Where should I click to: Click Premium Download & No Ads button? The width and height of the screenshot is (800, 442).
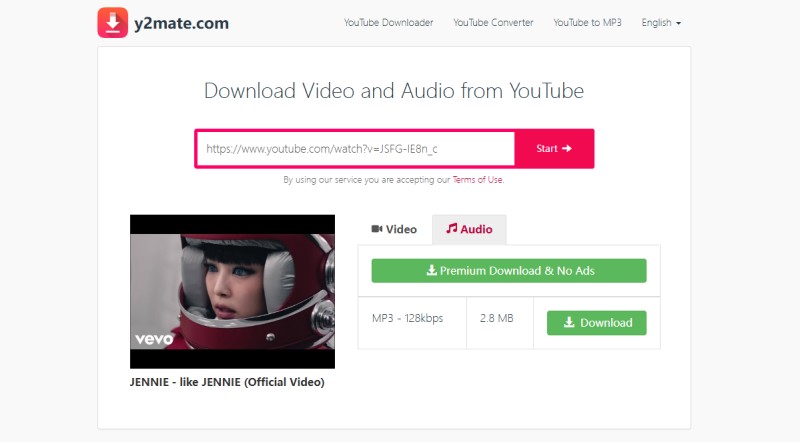tap(509, 270)
